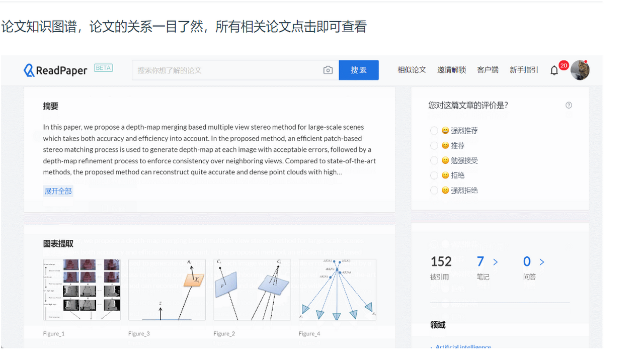Viewport: 644px width, 362px height.
Task: Expand the abstract via 展开全部
Action: 58,191
